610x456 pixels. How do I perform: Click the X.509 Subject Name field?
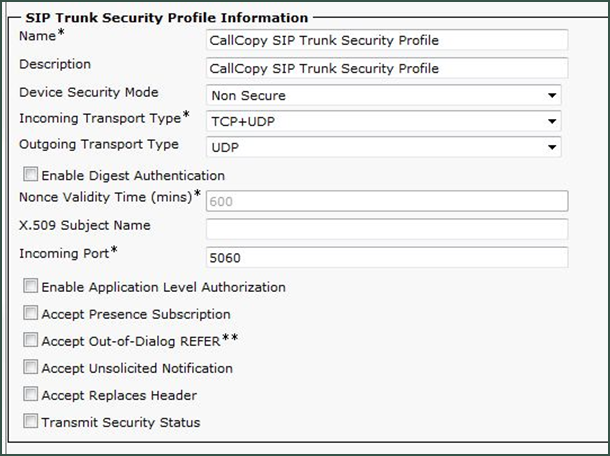387,229
